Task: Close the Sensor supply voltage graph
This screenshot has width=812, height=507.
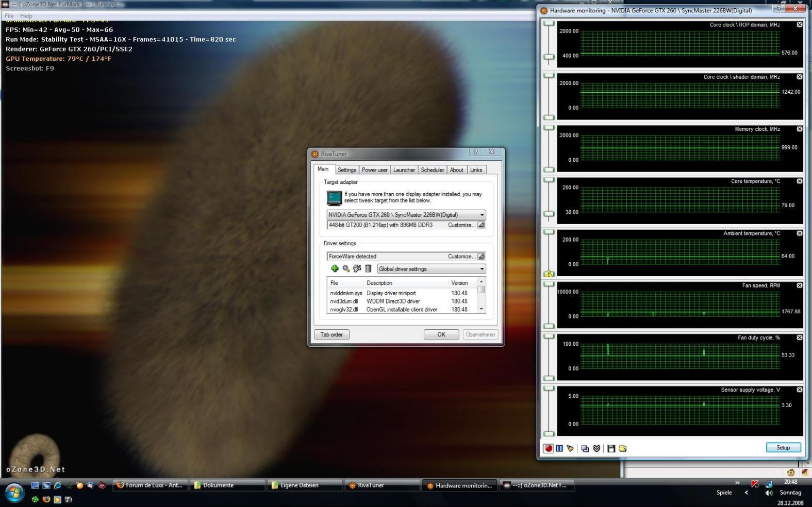Action: [800, 390]
